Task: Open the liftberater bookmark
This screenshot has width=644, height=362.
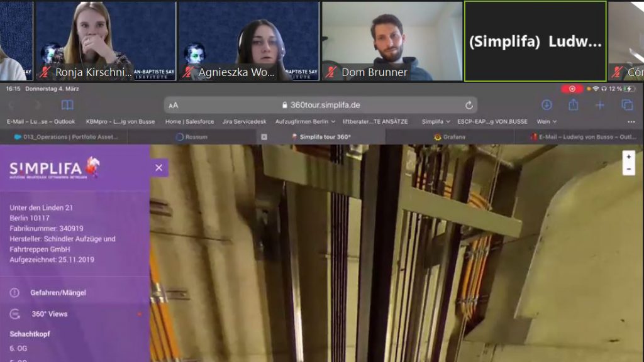Action: [375, 122]
